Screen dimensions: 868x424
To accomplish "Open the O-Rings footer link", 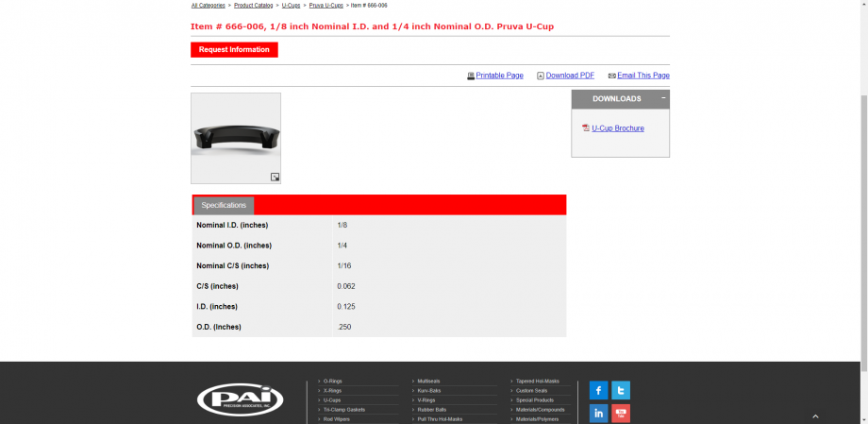I will click(332, 381).
